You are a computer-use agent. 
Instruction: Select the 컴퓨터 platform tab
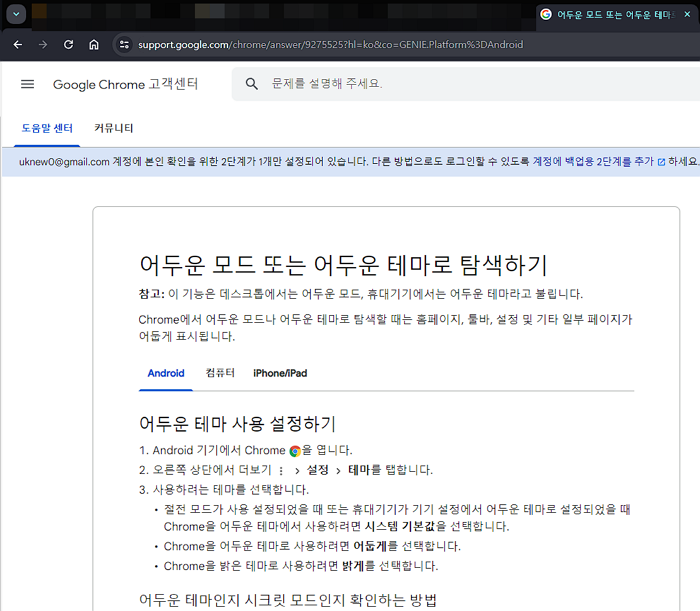pyautogui.click(x=220, y=373)
